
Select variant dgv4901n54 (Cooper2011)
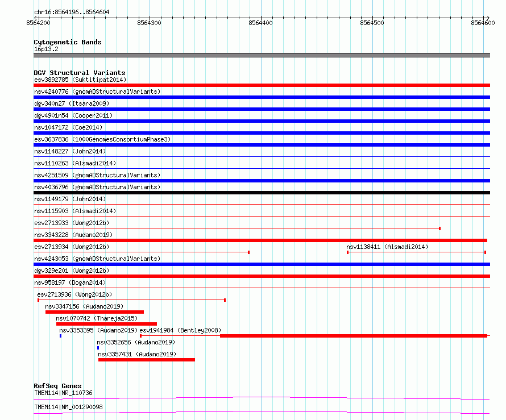(x=73, y=115)
